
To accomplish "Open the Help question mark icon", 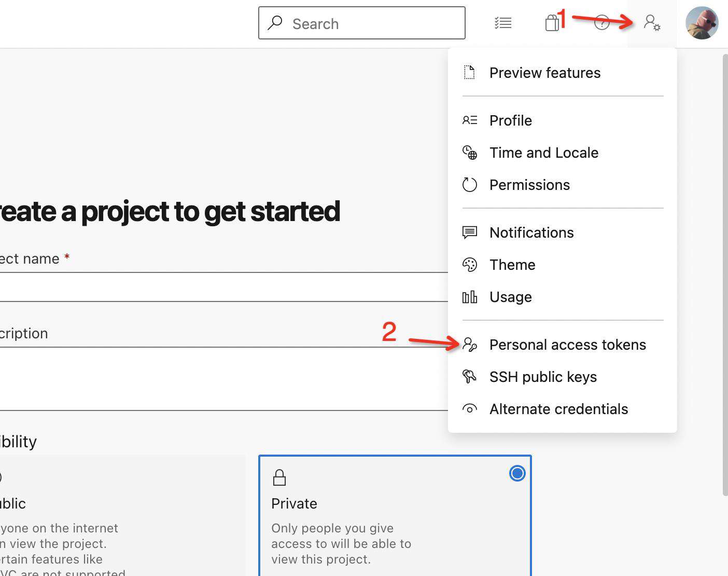I will (x=601, y=23).
